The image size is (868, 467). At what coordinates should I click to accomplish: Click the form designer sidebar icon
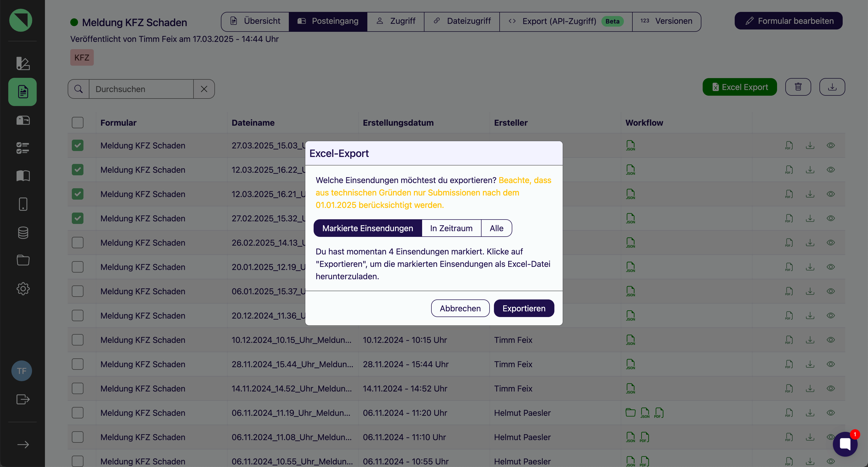22,63
